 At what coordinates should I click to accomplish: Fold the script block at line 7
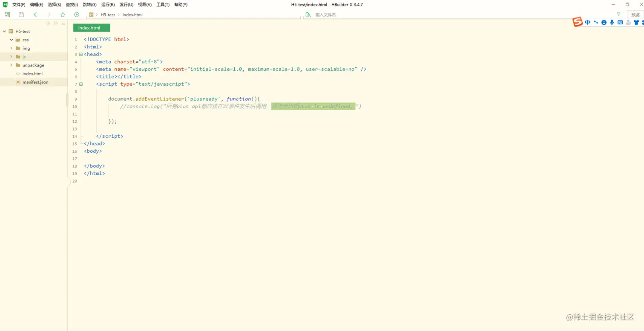[81, 84]
